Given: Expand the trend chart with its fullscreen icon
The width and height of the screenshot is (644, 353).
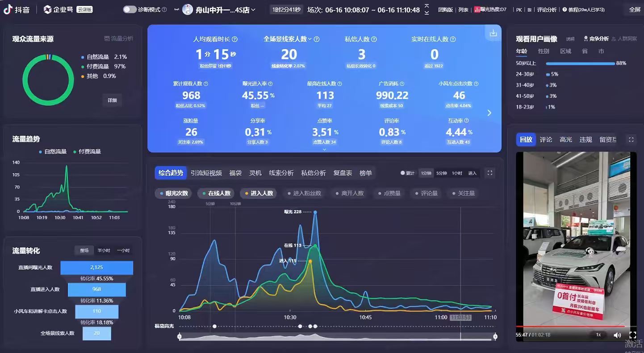Looking at the screenshot, I should pyautogui.click(x=490, y=173).
